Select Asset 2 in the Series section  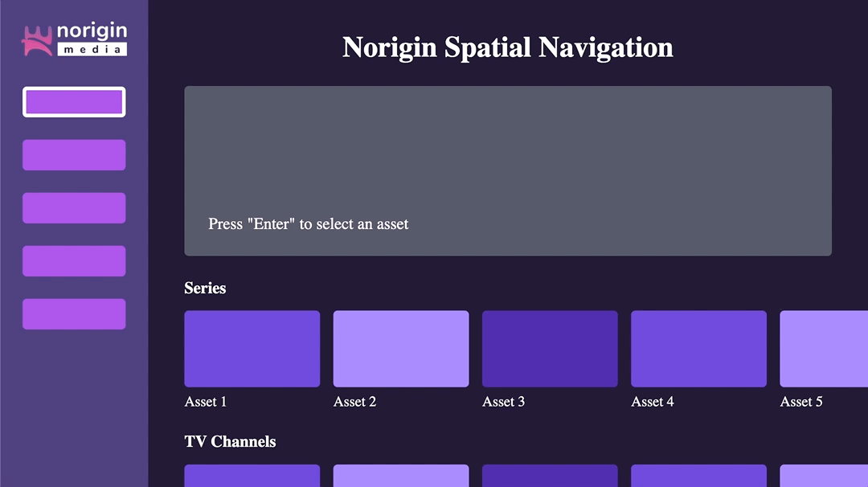click(x=400, y=348)
